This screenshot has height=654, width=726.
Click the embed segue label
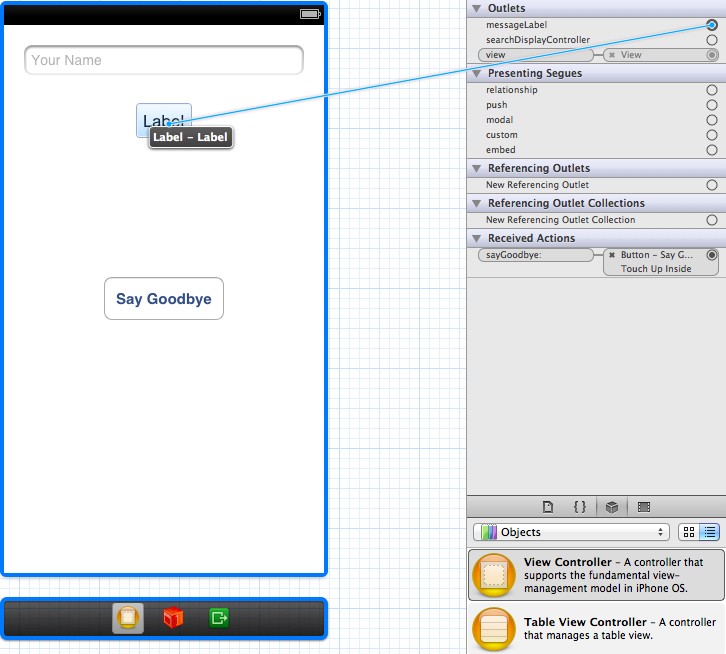point(501,150)
